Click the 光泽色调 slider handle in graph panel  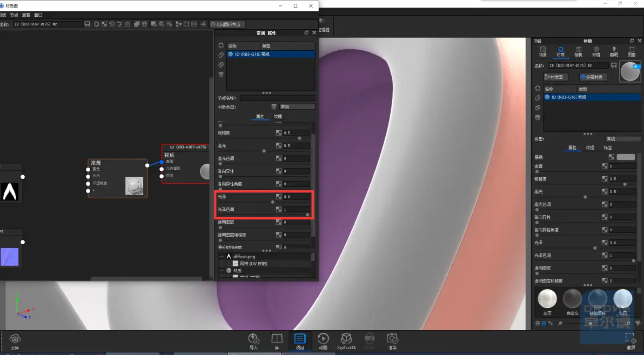click(x=307, y=215)
